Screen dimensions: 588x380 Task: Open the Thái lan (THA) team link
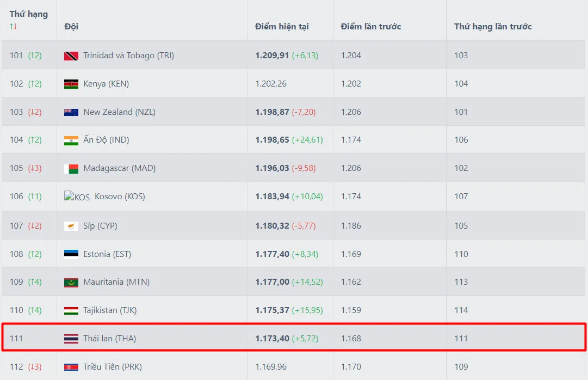(x=109, y=339)
